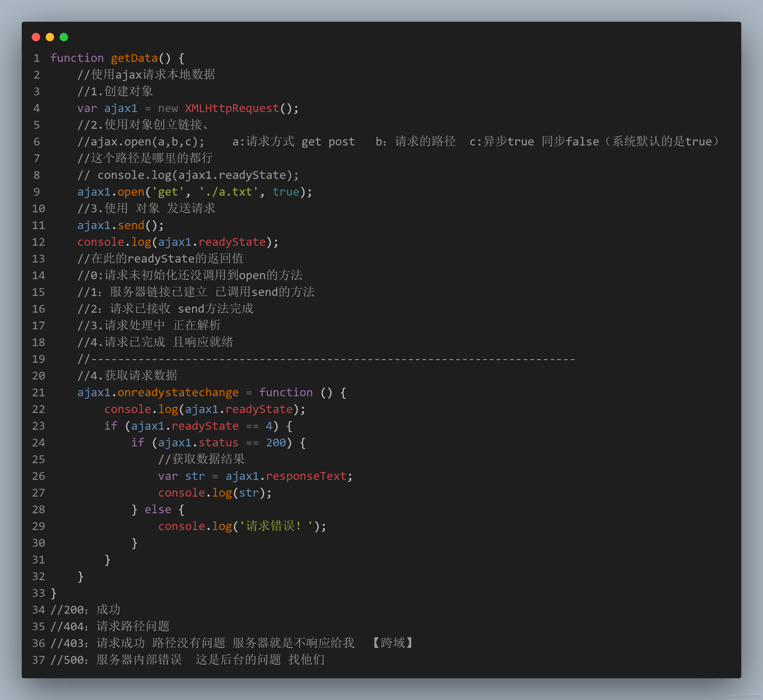Click onreadystatechange on line 21

[178, 392]
